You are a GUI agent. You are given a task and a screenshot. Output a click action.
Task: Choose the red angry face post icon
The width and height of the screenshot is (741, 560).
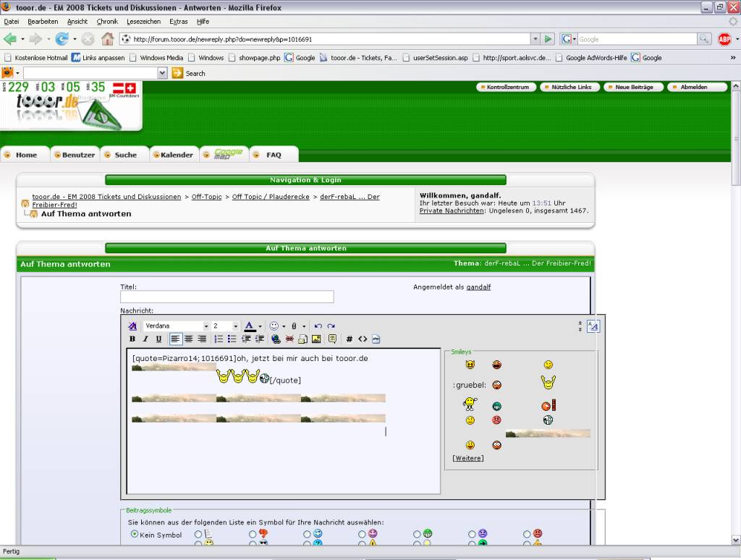(x=528, y=535)
